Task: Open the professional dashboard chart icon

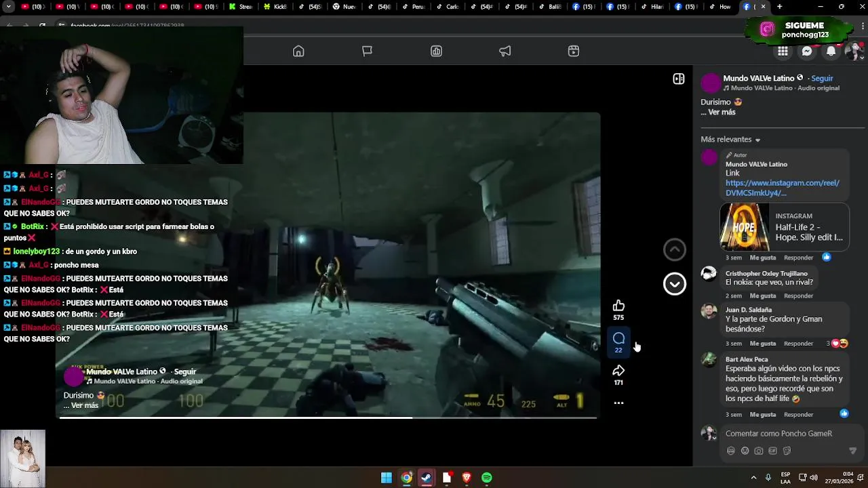Action: click(436, 52)
